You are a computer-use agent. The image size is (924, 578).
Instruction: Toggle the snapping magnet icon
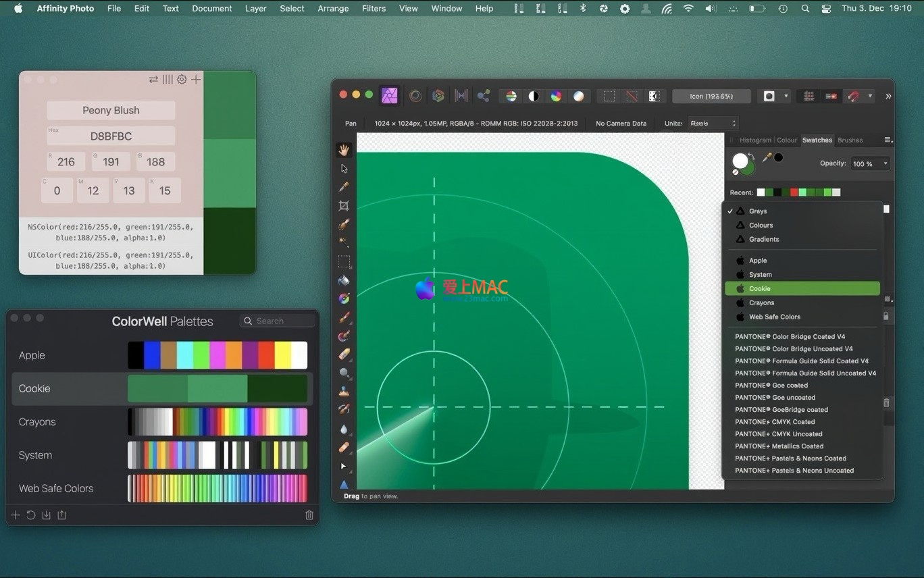[x=853, y=96]
